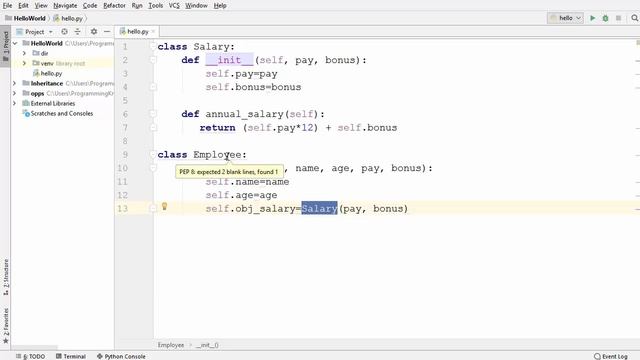Expand the dir folder node
This screenshot has width=640, height=360.
(x=24, y=53)
